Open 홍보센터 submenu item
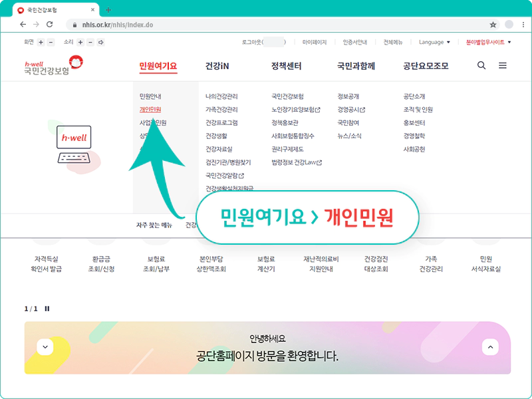Viewport: 532px width, 399px height. click(414, 123)
